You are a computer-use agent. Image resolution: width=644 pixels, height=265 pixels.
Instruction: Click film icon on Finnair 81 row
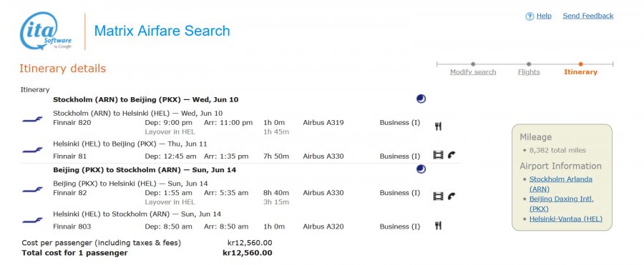pos(438,155)
